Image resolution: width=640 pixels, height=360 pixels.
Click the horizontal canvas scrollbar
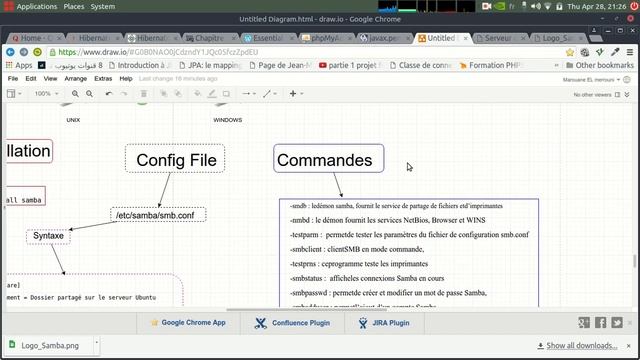coord(306,309)
